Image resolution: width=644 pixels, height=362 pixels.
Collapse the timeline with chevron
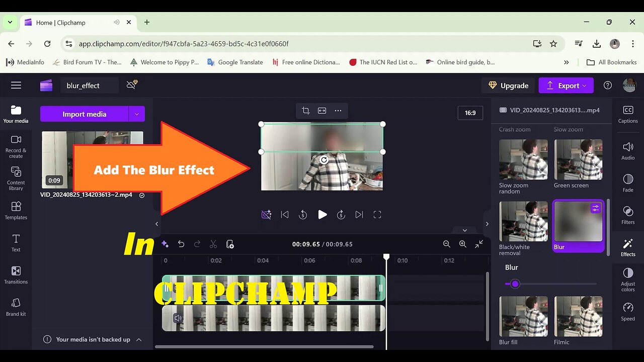[465, 230]
